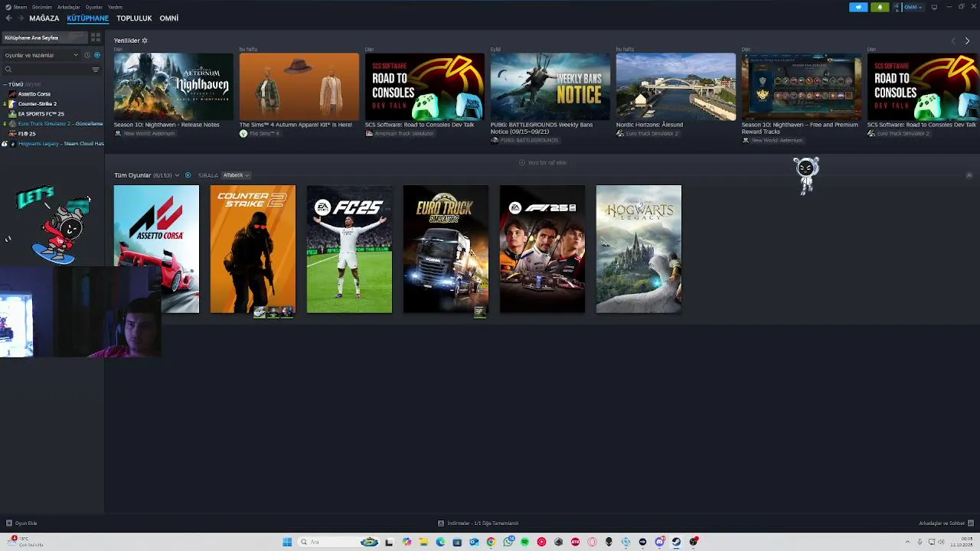Open the Assetto Corsa game cover
The image size is (980, 551).
156,249
